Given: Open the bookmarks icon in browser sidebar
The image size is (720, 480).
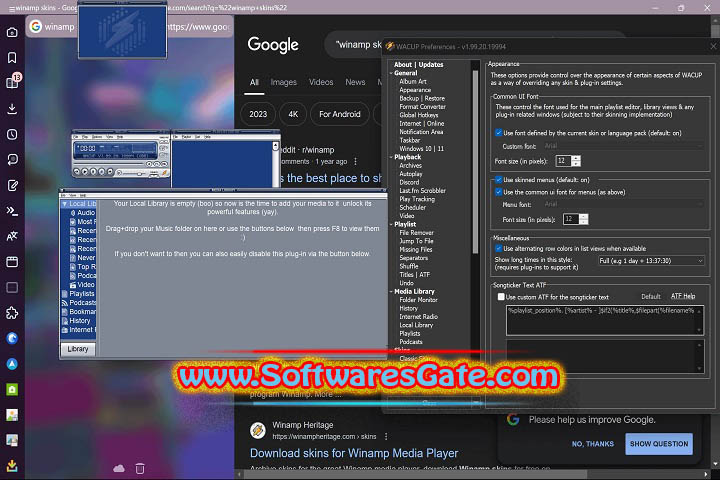Looking at the screenshot, I should point(12,57).
